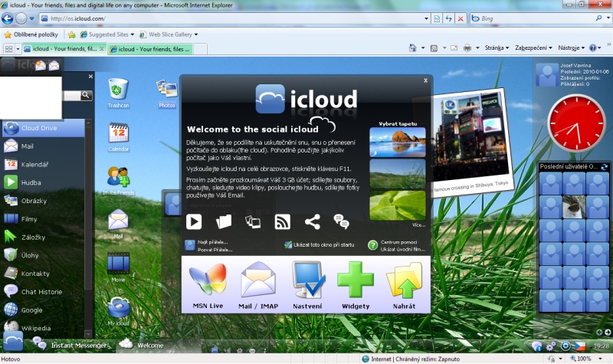Expand the Suggested Sites dropdown
This screenshot has width=613, height=364.
point(133,34)
